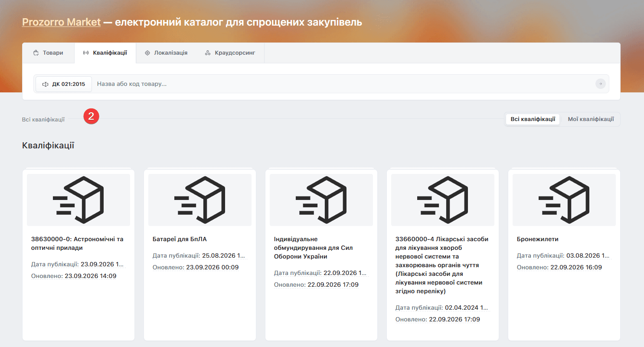Select the Кваліфікації tab
644x347 pixels.
pos(105,53)
